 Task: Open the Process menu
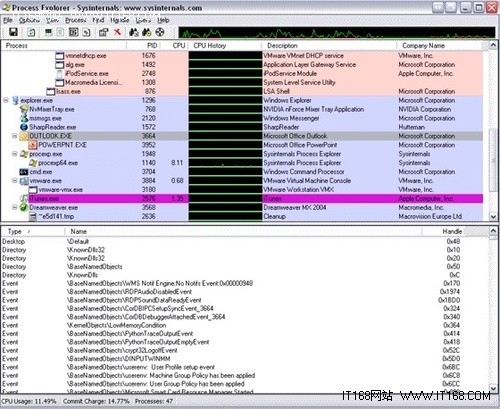(75, 20)
